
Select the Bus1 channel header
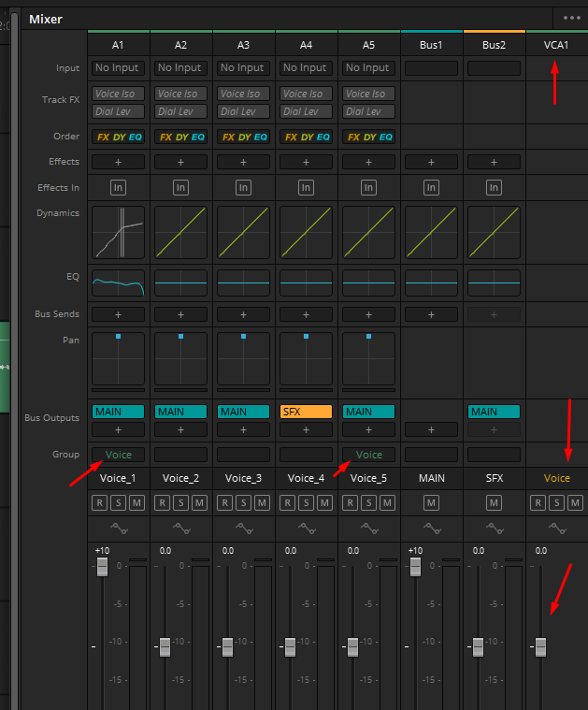(x=431, y=45)
